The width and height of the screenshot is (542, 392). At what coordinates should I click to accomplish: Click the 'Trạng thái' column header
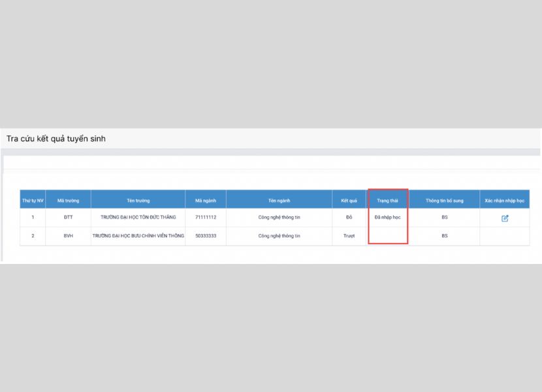click(387, 201)
